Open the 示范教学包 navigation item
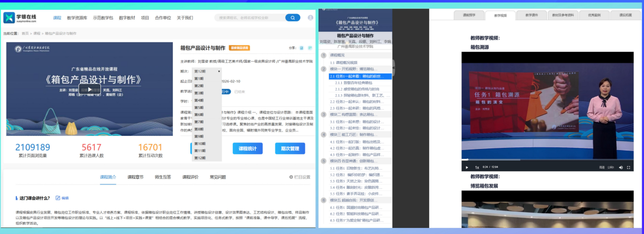 (x=103, y=17)
